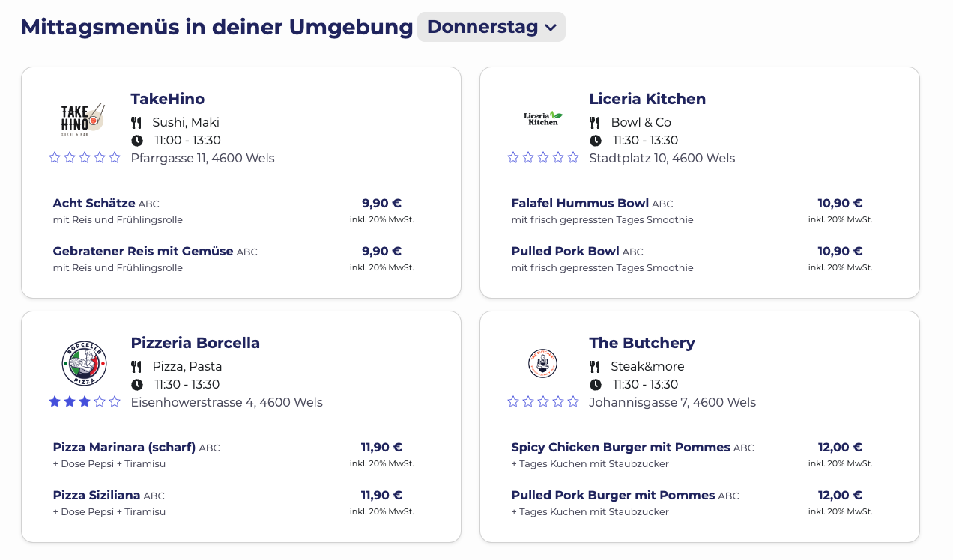Open the TakeHino restaurant title

(167, 99)
